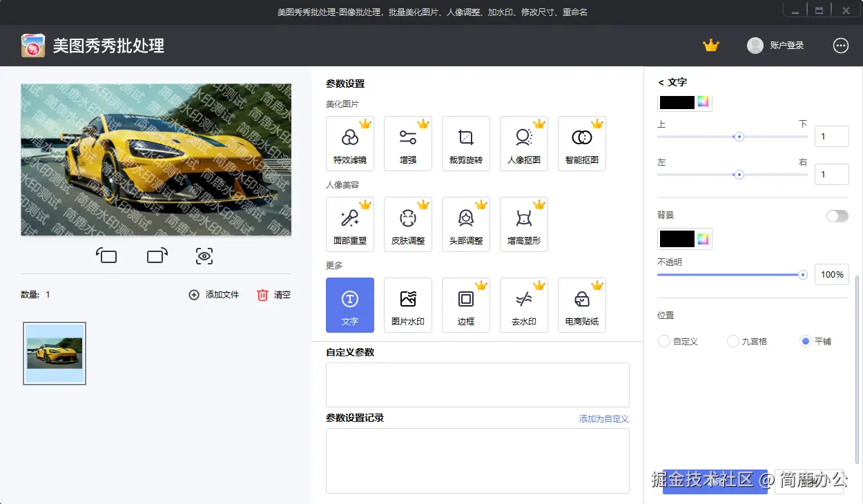Click the preview eye icon

[204, 255]
